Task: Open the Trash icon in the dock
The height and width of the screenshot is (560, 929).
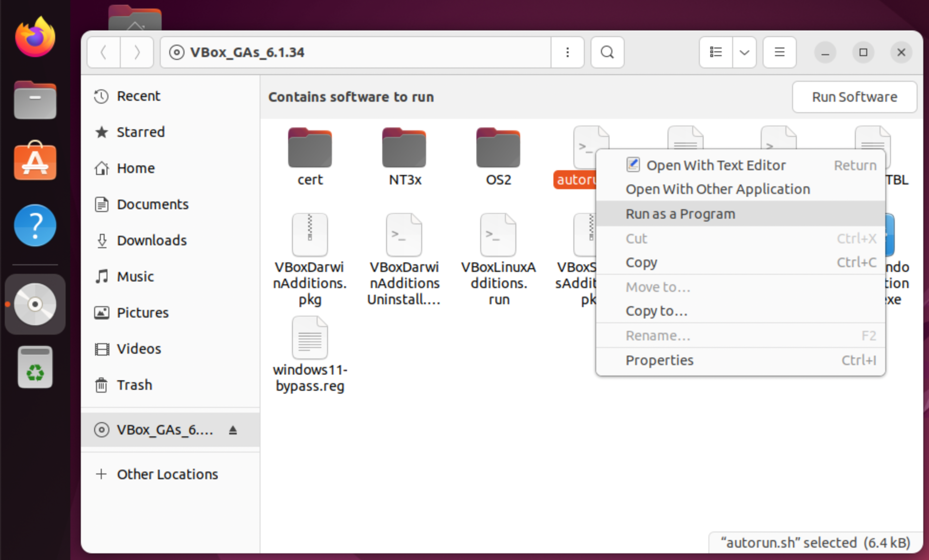Action: tap(35, 367)
